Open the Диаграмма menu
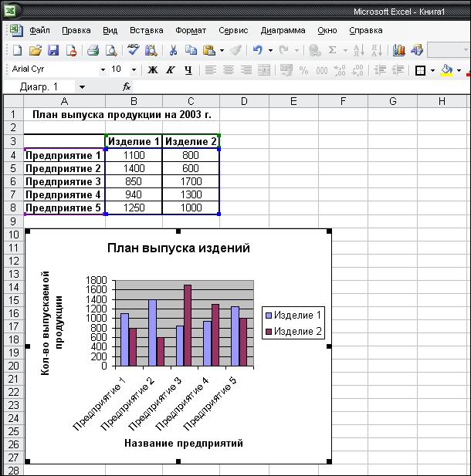Viewport: 471px width, 476px height. (x=283, y=30)
